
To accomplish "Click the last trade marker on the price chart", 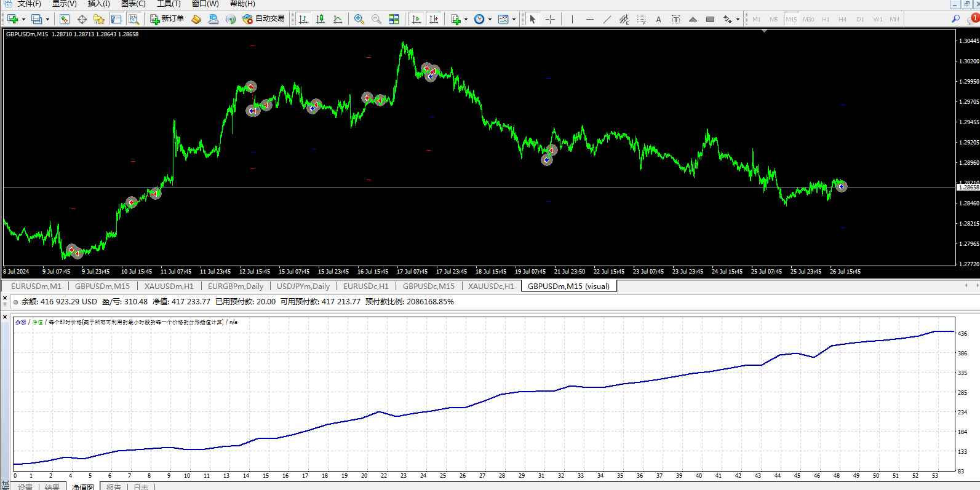I will coord(841,186).
